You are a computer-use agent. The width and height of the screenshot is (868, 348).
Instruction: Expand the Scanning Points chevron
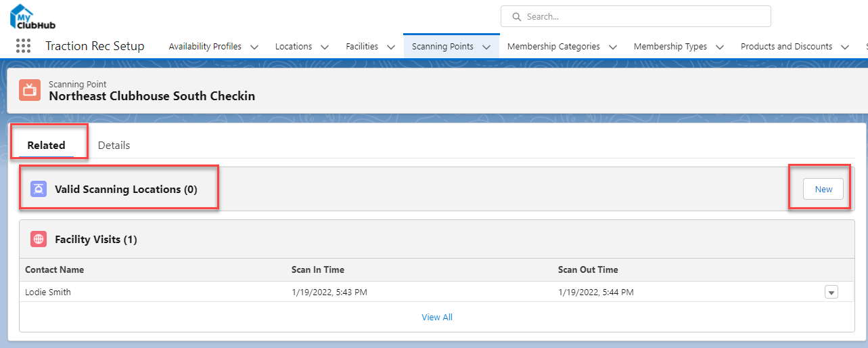pyautogui.click(x=486, y=47)
